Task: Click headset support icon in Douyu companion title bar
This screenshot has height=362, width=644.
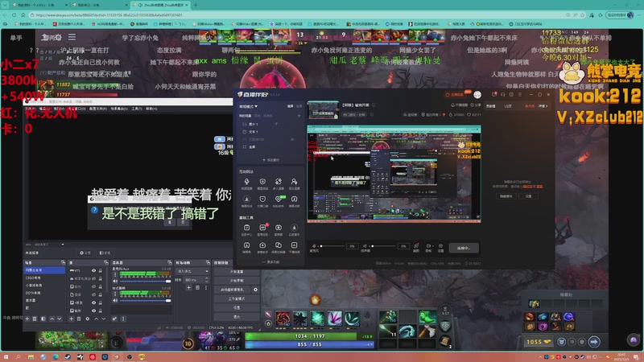Action: (502, 94)
